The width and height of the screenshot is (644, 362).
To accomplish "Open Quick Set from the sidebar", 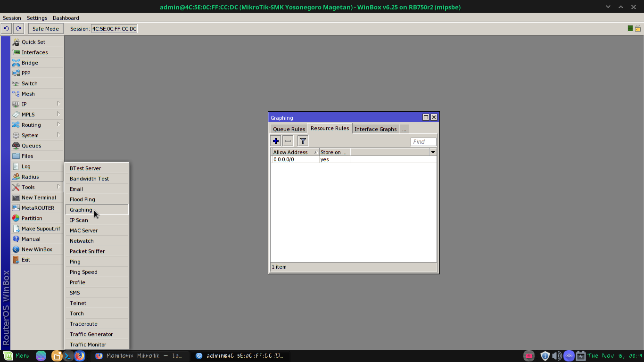I will (x=37, y=42).
